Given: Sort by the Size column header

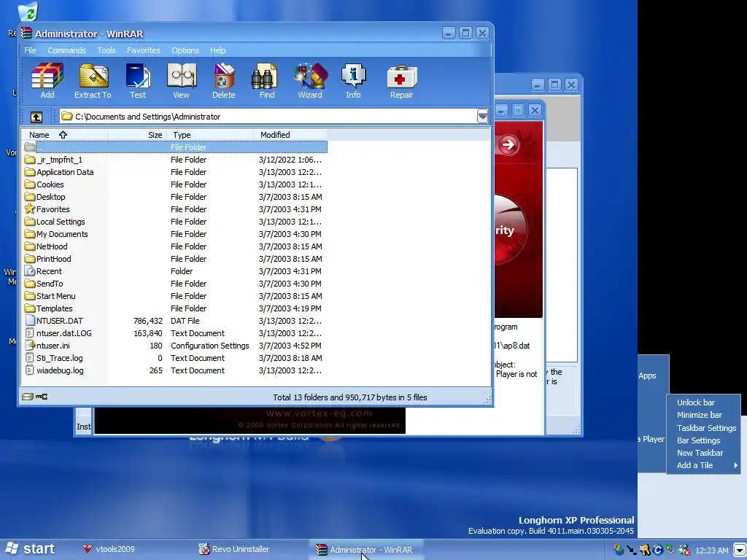Looking at the screenshot, I should 136,135.
